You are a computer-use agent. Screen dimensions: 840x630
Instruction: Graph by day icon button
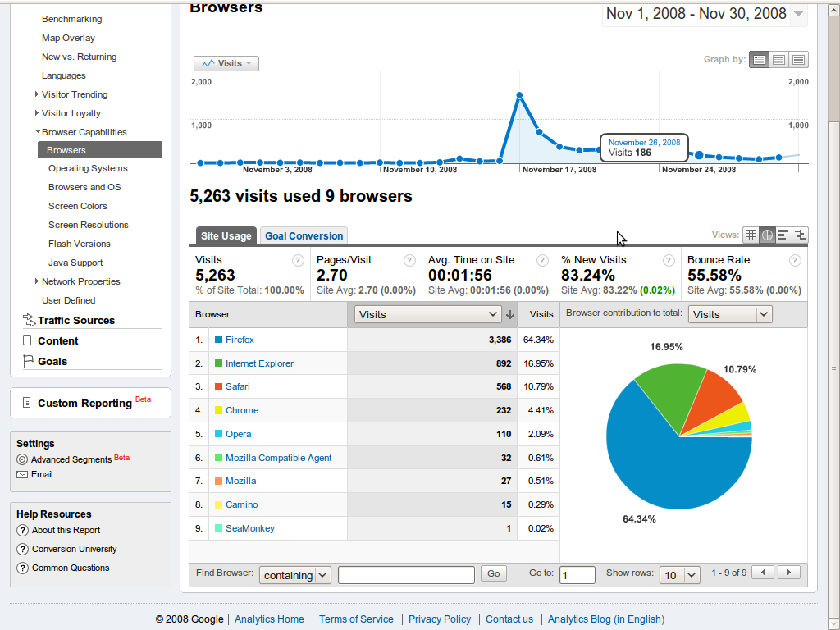[x=759, y=59]
